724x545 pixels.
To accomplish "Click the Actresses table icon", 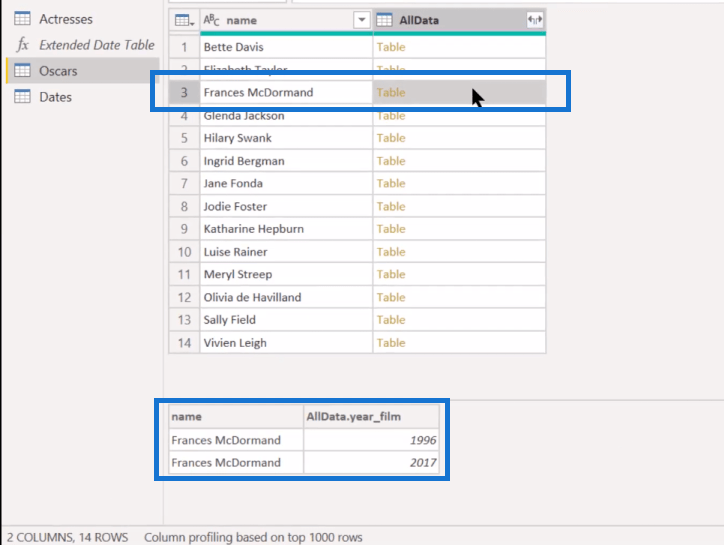I will pos(22,19).
